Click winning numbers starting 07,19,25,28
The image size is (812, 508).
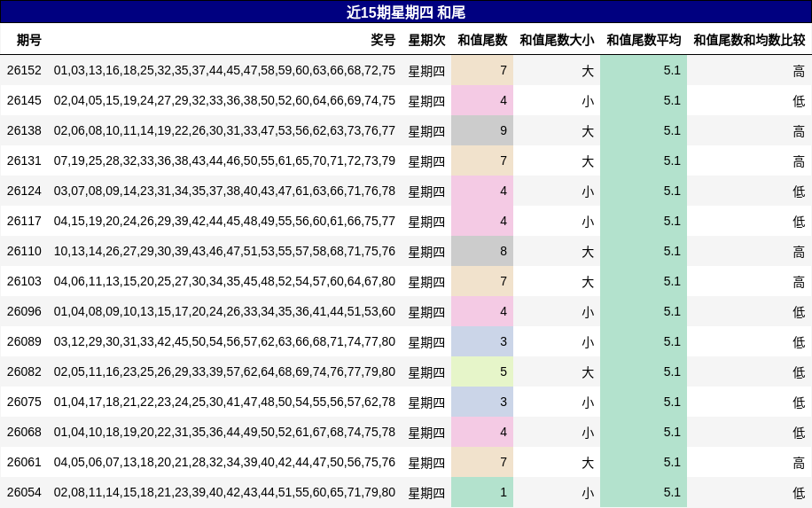(x=224, y=160)
